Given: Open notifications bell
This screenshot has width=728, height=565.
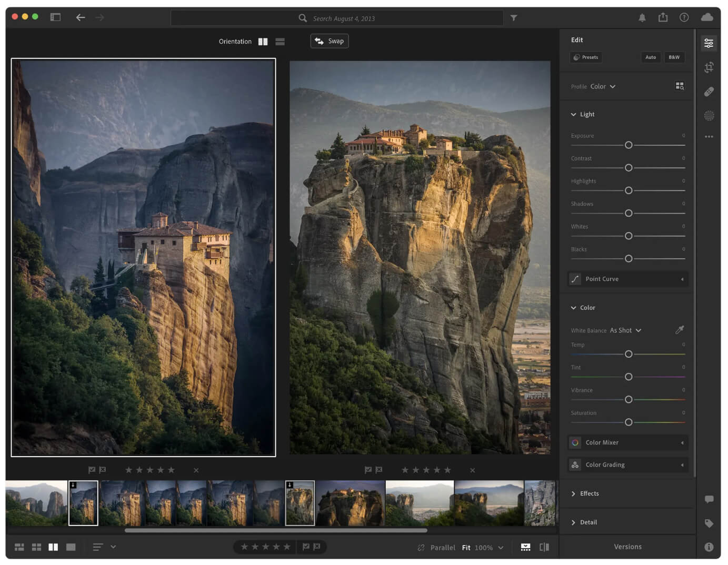Looking at the screenshot, I should point(642,17).
